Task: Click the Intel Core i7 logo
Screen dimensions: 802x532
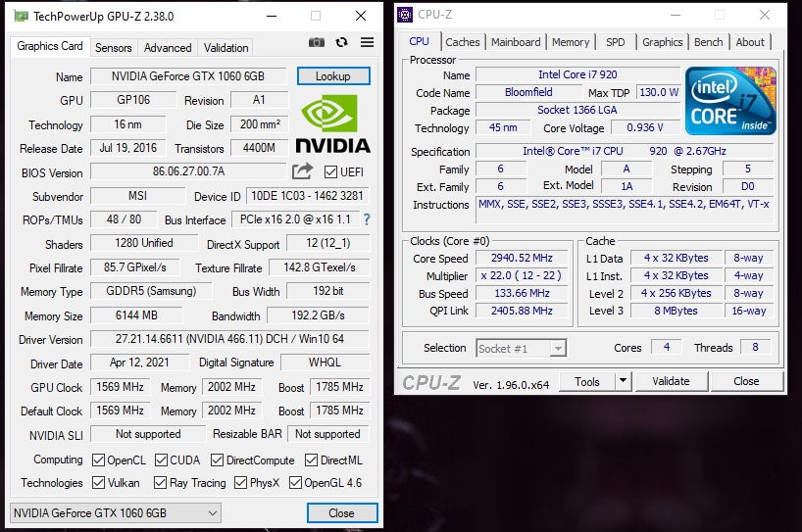Action: coord(730,101)
